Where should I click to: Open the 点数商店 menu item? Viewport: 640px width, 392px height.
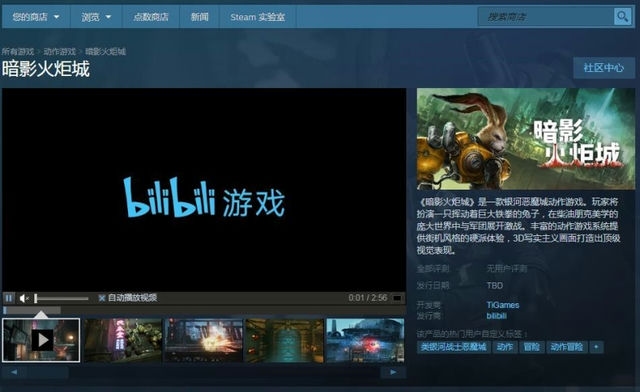click(151, 17)
